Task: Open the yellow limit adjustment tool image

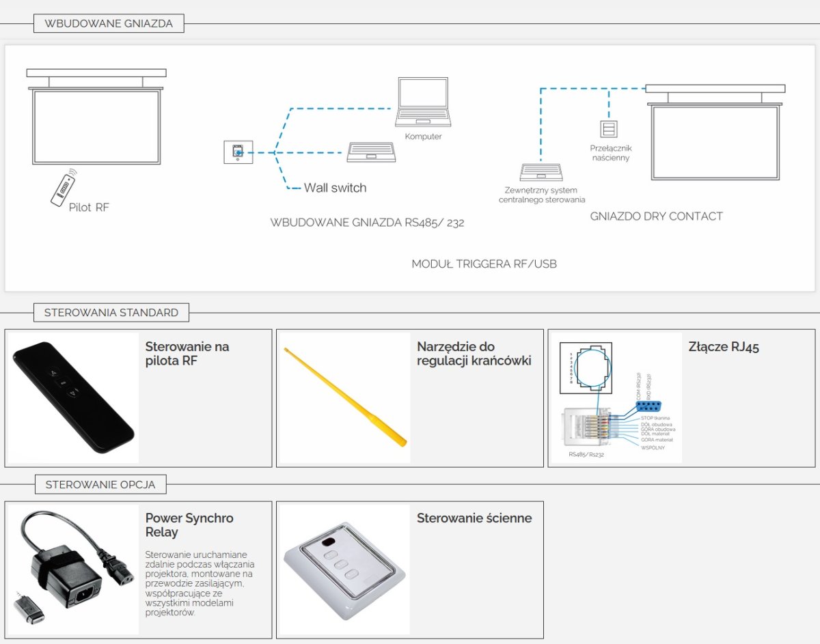Action: pyautogui.click(x=345, y=396)
